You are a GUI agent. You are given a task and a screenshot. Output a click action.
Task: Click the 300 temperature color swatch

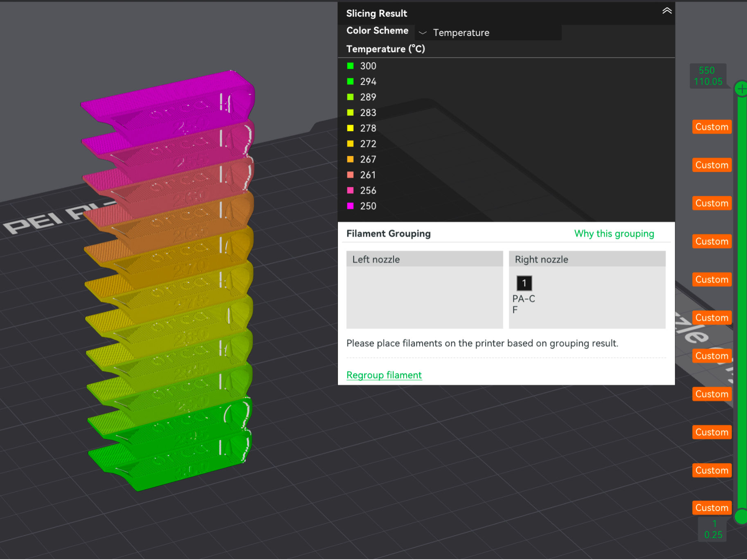(350, 66)
